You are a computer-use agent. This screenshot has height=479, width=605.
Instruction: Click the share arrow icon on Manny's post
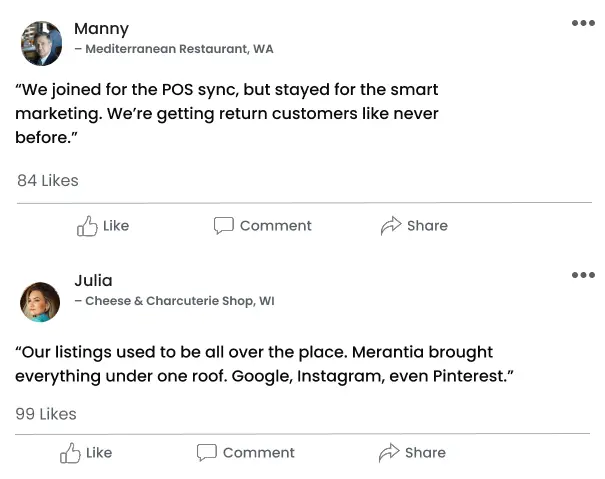click(391, 226)
